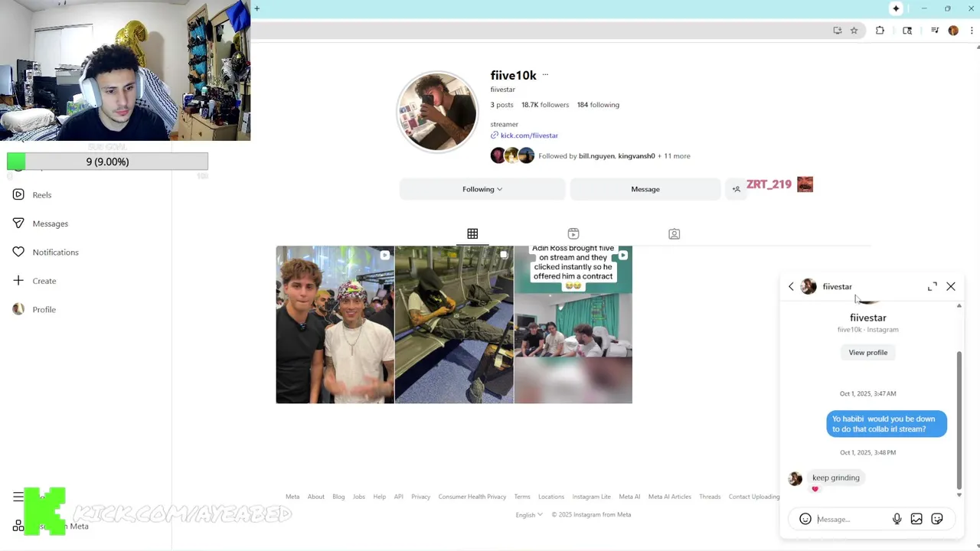Click the About footer link
This screenshot has height=551, width=980.
tap(316, 497)
